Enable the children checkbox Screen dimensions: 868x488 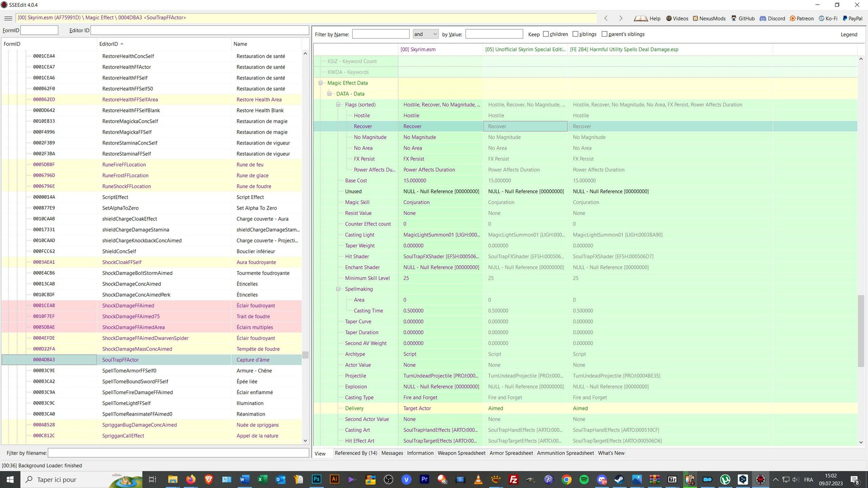tap(546, 34)
